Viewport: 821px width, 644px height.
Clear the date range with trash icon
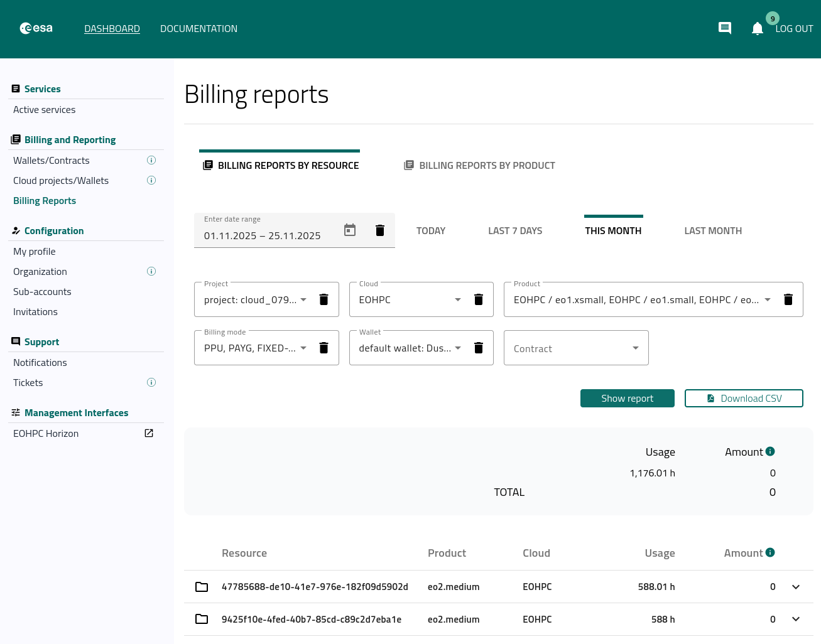coord(379,230)
